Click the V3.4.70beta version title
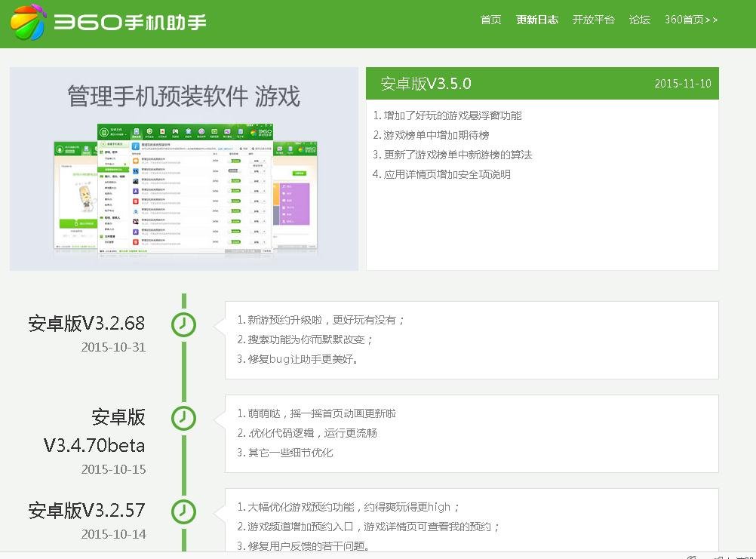Image resolution: width=756 pixels, height=559 pixels. coord(94,431)
